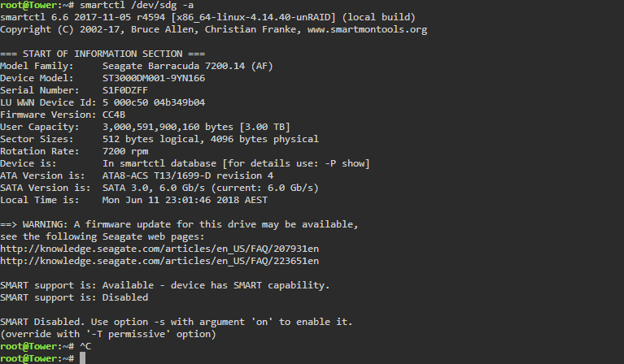
Task: Click the '-T permissive' option text
Action: pos(128,334)
